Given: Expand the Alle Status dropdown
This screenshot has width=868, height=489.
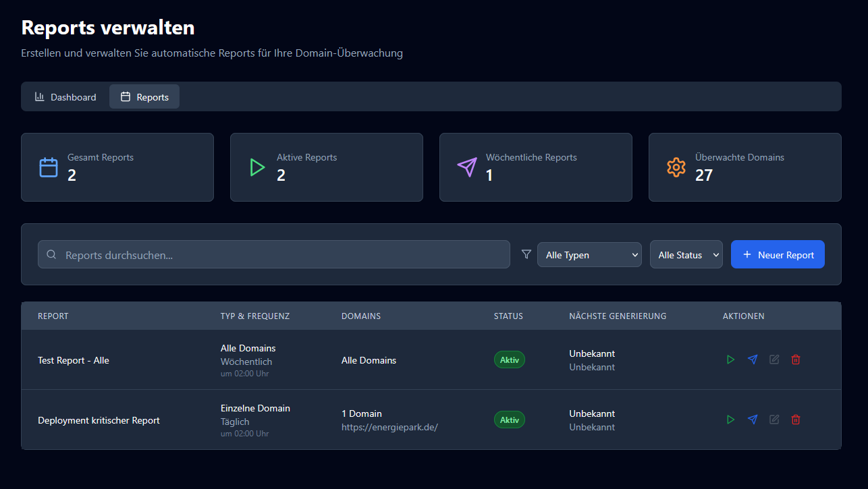Looking at the screenshot, I should coord(686,255).
